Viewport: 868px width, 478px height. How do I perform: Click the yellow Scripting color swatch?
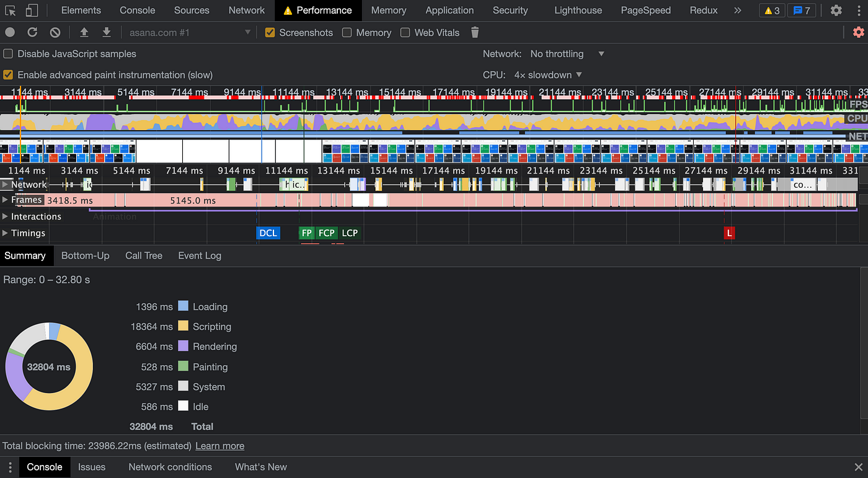[183, 326]
